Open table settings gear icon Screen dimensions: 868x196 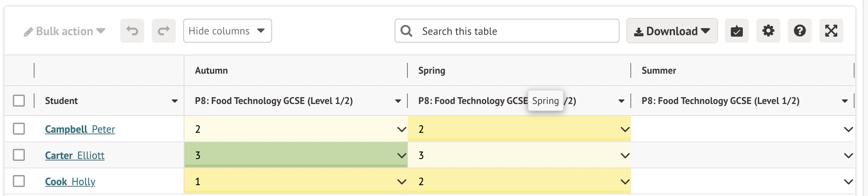[768, 31]
